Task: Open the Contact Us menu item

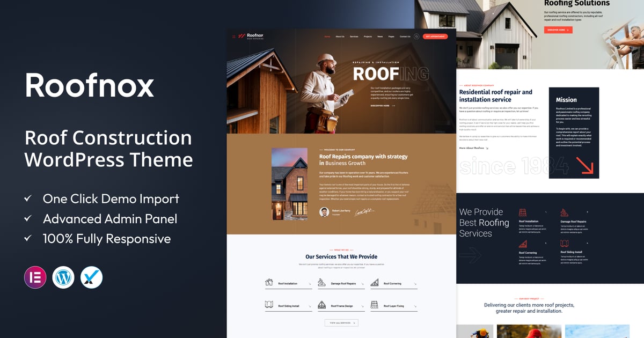Action: click(x=405, y=36)
